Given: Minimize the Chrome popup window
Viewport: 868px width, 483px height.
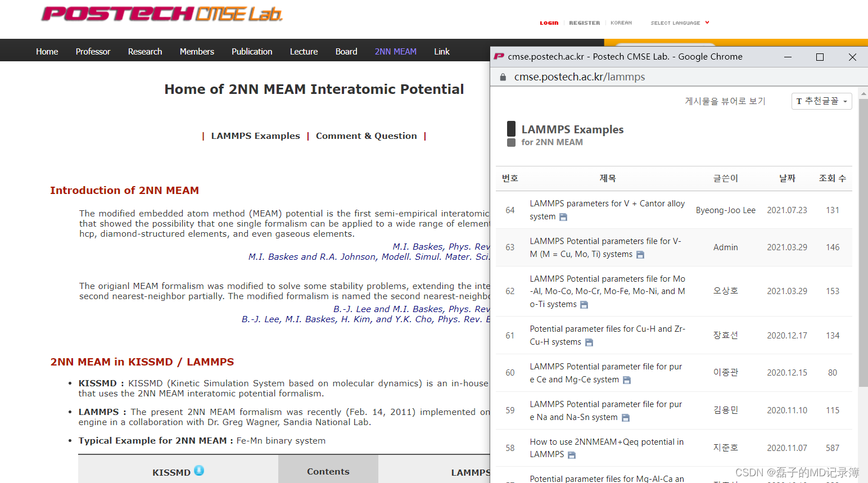Looking at the screenshot, I should click(788, 57).
